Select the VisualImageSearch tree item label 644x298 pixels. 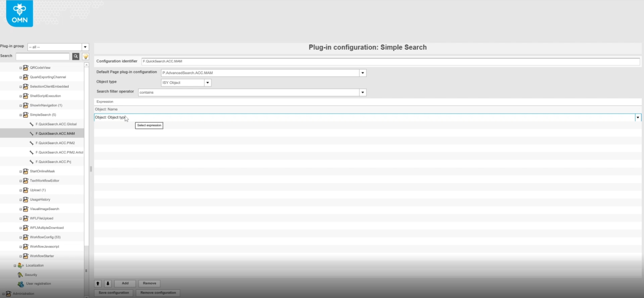click(45, 209)
